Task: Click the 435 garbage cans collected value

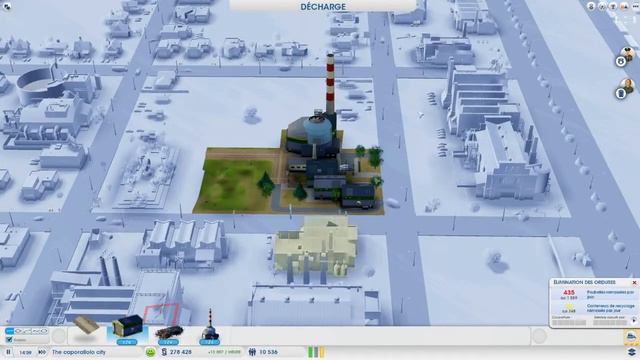Action: coord(569,293)
